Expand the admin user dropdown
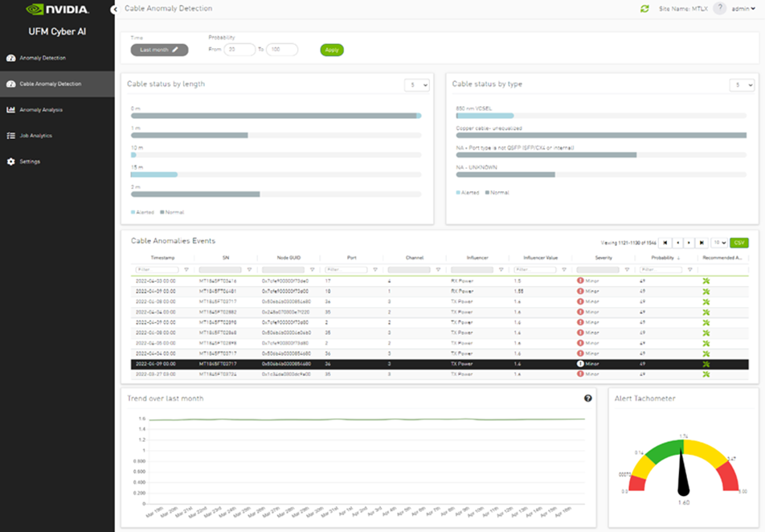Image resolution: width=765 pixels, height=532 pixels. (743, 9)
